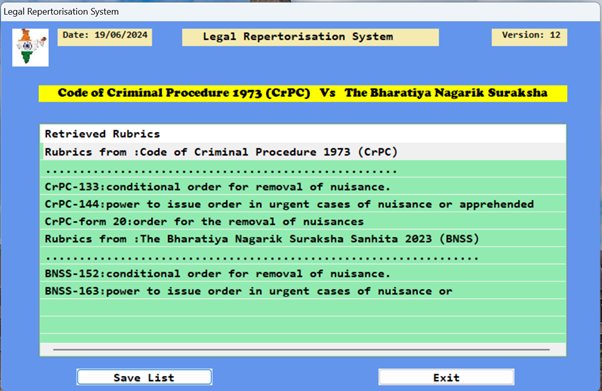Select the BNSS-163 urgent cases rubric

click(x=303, y=291)
